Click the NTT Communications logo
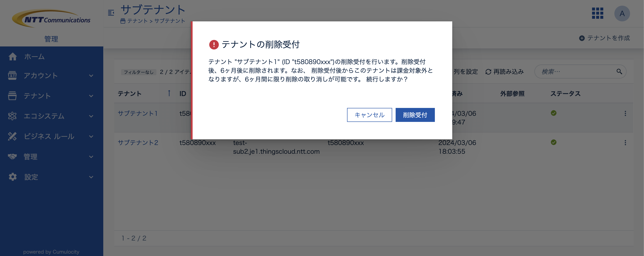This screenshot has height=256, width=644. click(x=51, y=19)
